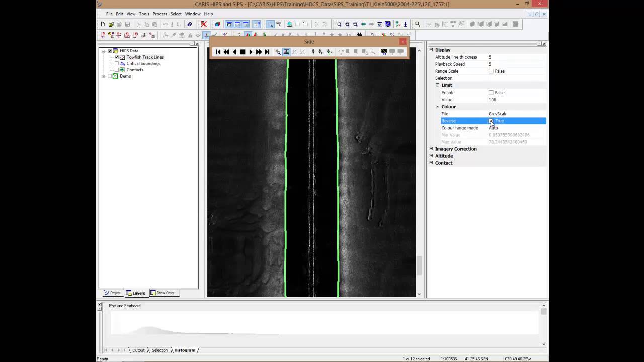Toggle the Range Scale checkbox
Screen dimensions: 644x362
tap(491, 71)
